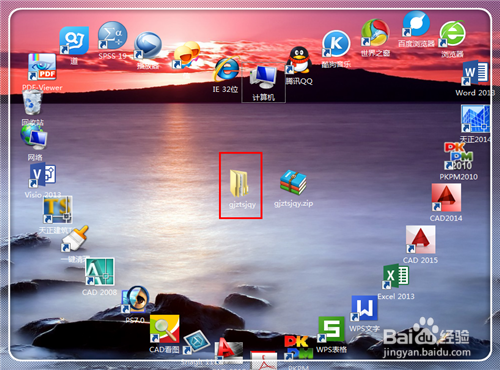The image size is (500, 370).
Task: Click the 'Excel 2013' label text
Action: pyautogui.click(x=396, y=296)
